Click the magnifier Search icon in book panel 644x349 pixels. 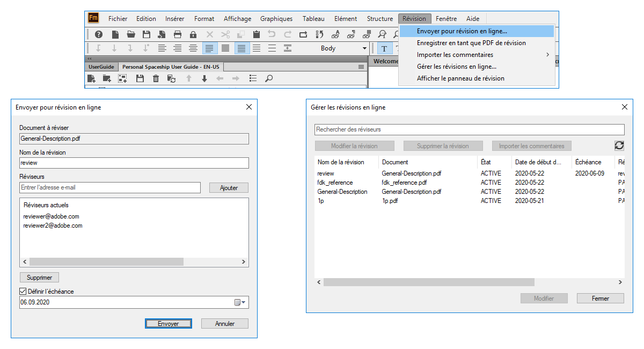(269, 79)
